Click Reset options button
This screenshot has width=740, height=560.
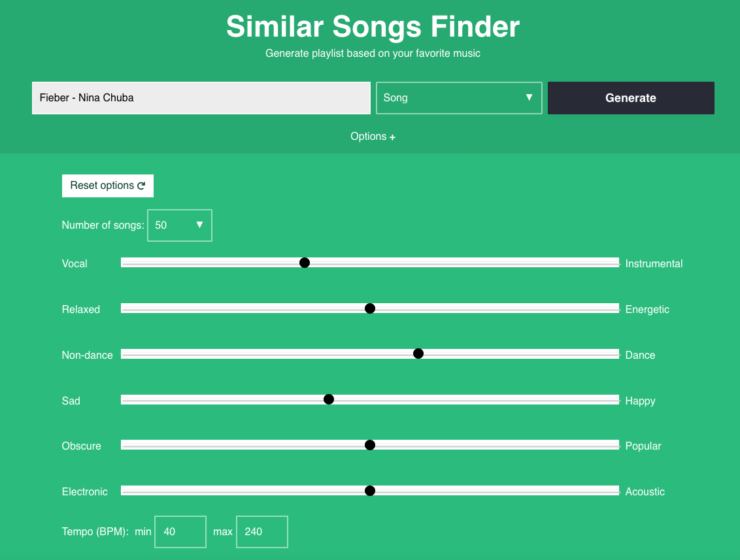click(x=108, y=186)
